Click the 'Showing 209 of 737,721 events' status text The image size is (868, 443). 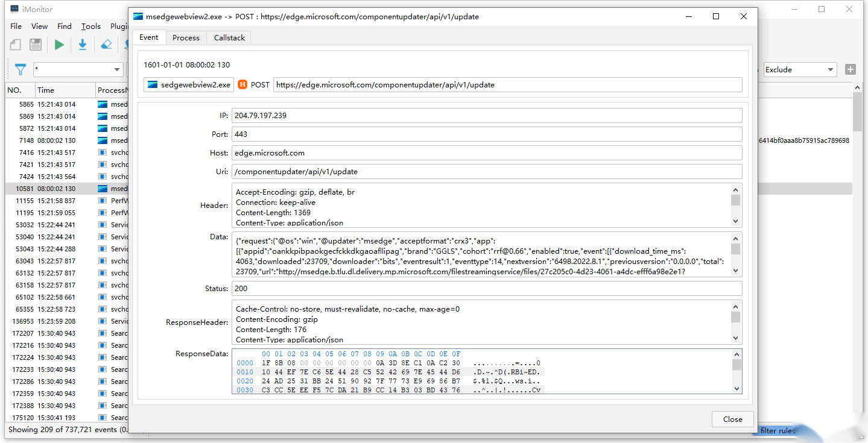68,430
